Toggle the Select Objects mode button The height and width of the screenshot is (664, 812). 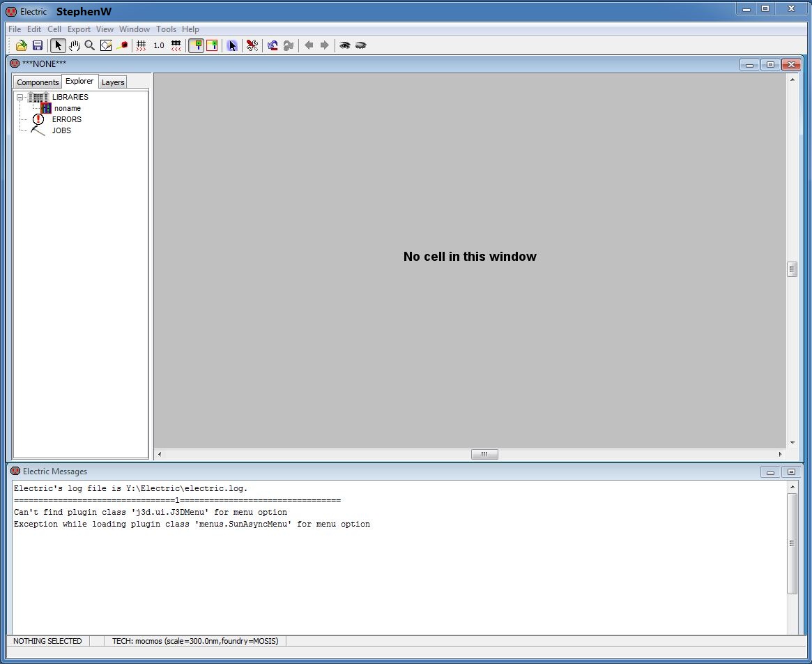[197, 45]
